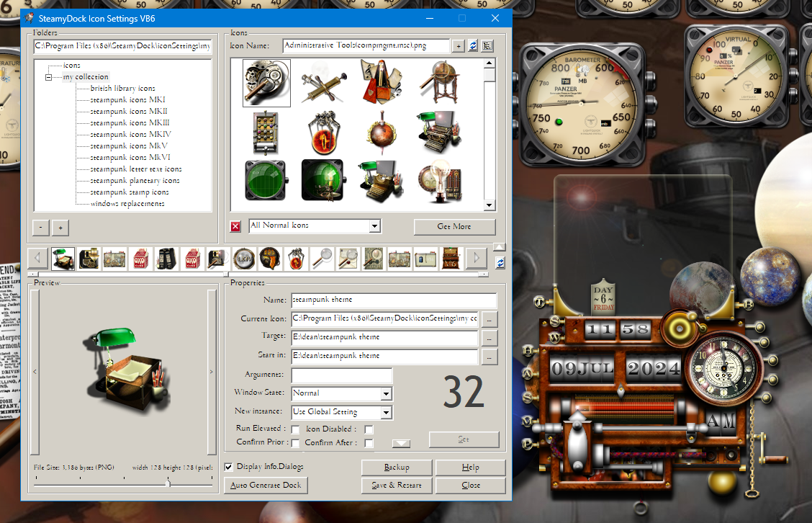Check the Confirm After option

[369, 443]
